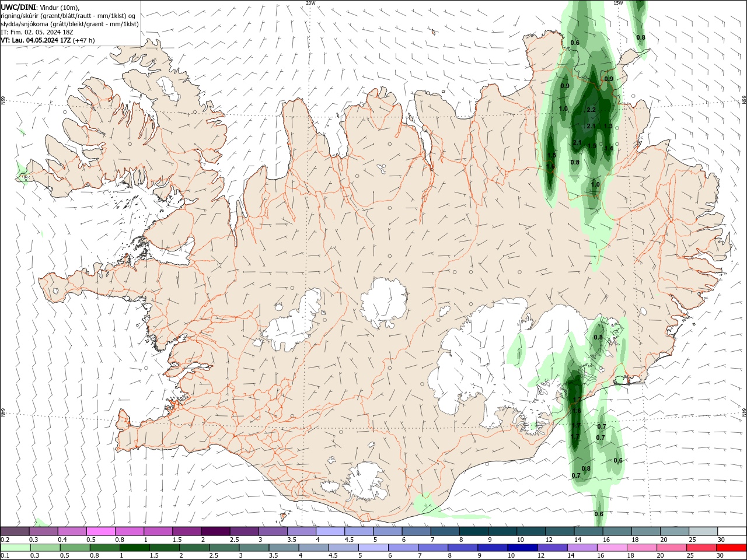This screenshot has height=560, width=747.
Task: Click the red 30 swatch in lower legend
Action: 731,547
